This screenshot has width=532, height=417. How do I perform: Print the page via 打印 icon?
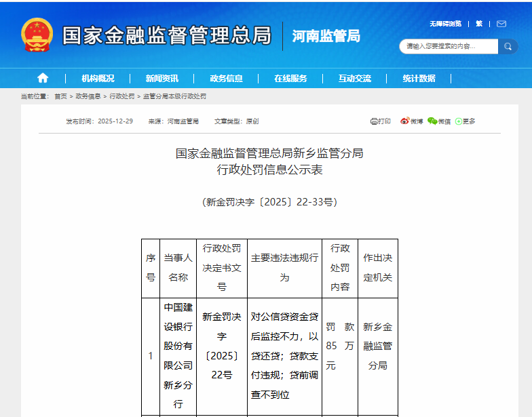(381, 121)
